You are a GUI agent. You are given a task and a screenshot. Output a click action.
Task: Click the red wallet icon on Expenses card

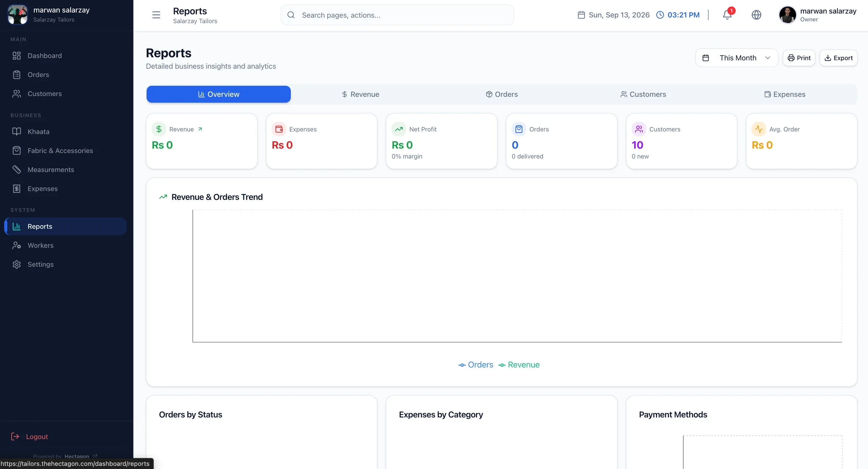(x=279, y=129)
